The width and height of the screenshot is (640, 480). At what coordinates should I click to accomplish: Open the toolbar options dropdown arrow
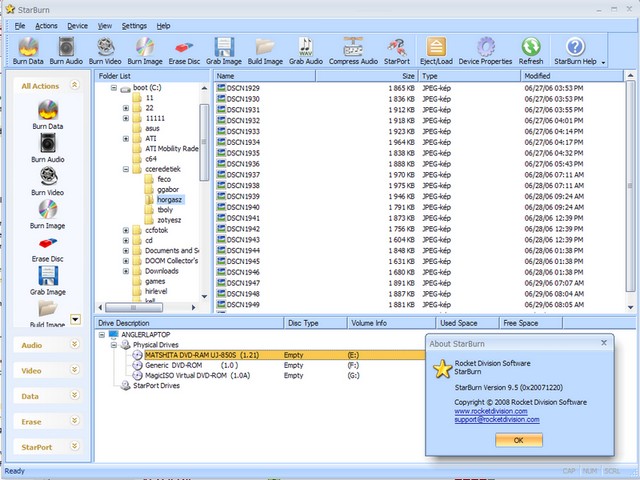pyautogui.click(x=603, y=62)
